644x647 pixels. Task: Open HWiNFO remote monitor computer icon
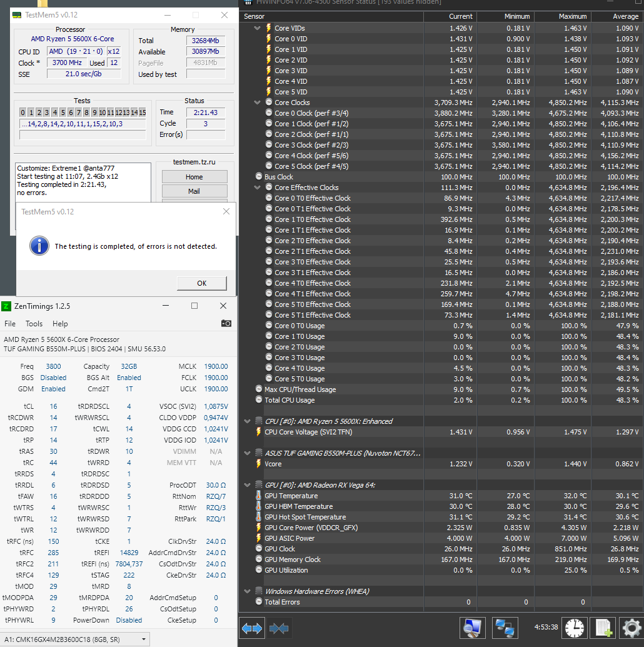point(473,628)
